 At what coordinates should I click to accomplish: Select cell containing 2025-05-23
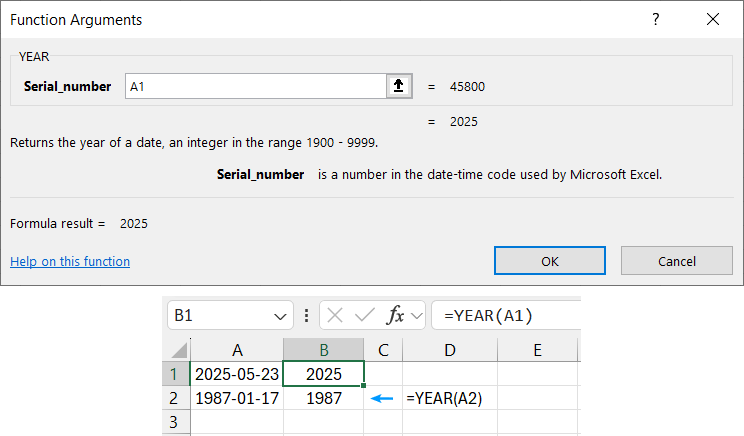tap(237, 374)
